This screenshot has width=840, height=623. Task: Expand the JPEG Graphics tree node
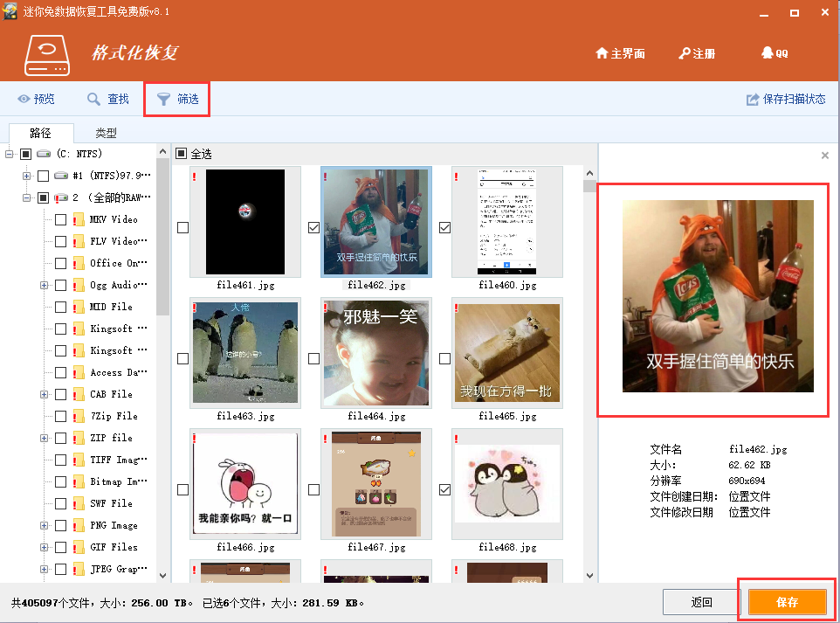[x=44, y=570]
